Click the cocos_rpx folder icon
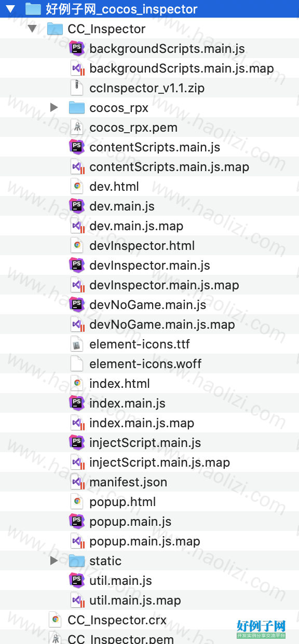 77,107
